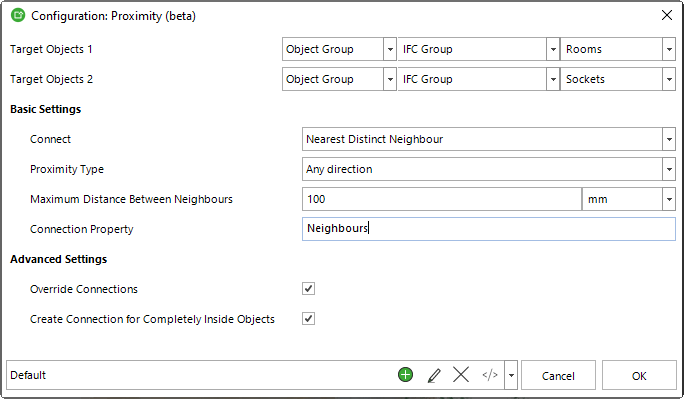Click the Maximum Distance field showing 100

pyautogui.click(x=442, y=199)
